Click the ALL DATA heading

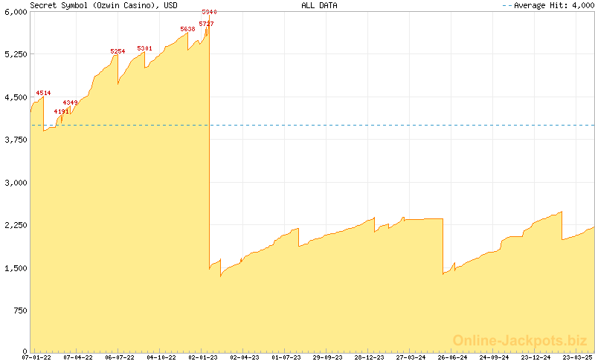[319, 5]
